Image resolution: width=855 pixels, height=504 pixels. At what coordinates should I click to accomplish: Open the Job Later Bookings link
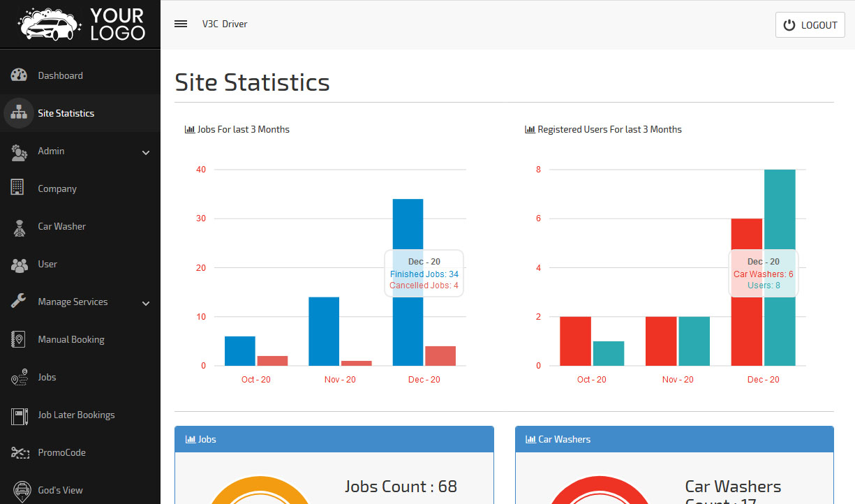click(80, 415)
